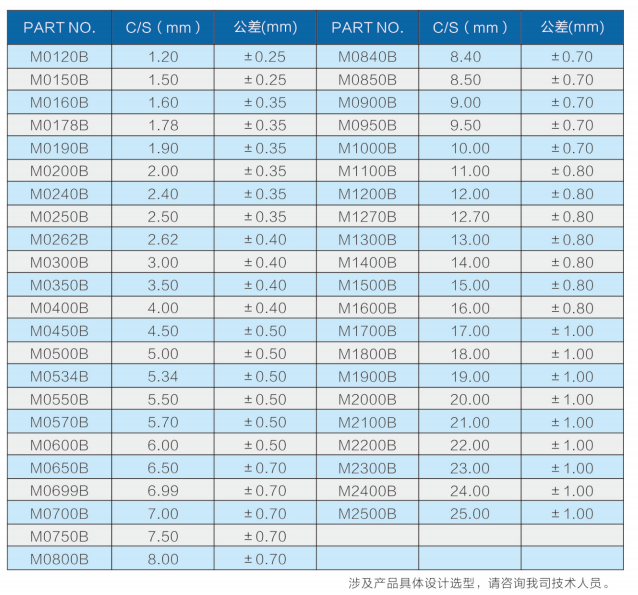Select part M0750B
Screen dimensions: 638x595
tap(59, 536)
